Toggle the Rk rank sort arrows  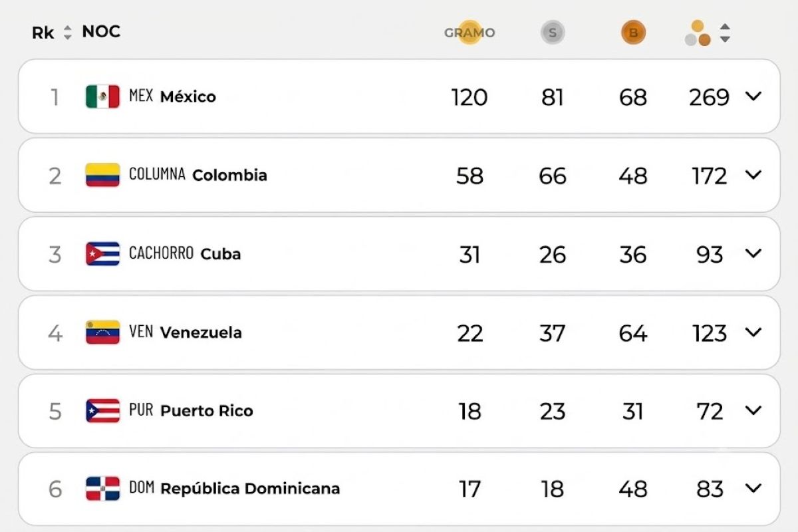pos(67,33)
